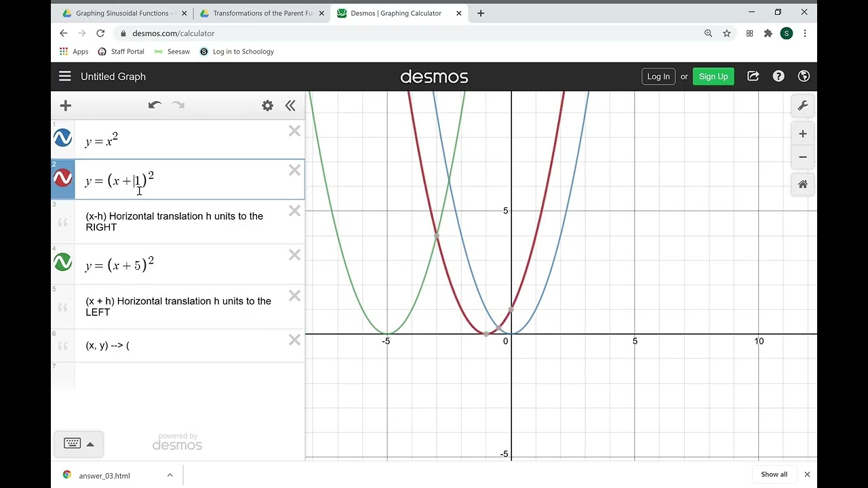Open the Desmos help menu
868x488 pixels.
pos(778,77)
